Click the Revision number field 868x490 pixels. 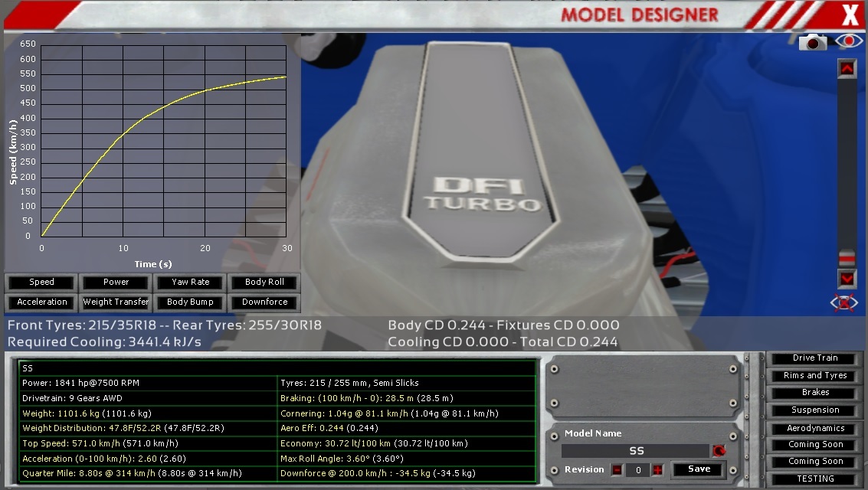point(637,470)
